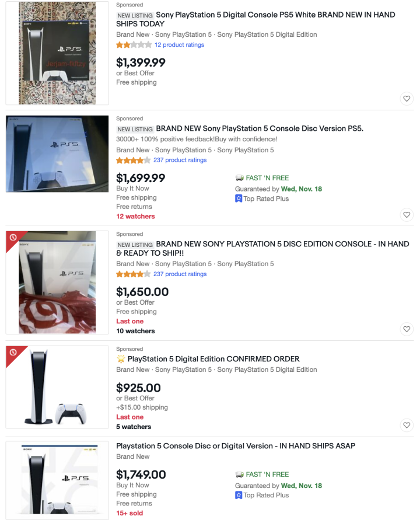The image size is (420, 523).
Task: Click the red clock badge on $1,650 listing
Action: pyautogui.click(x=13, y=238)
